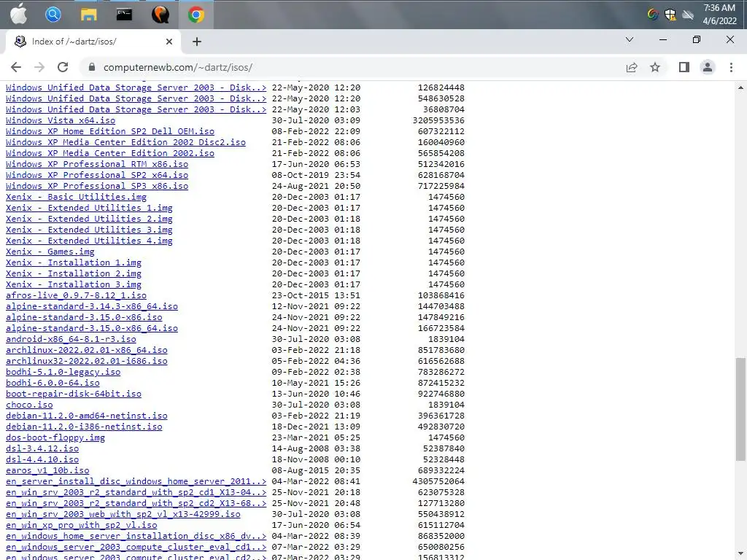The width and height of the screenshot is (747, 560).
Task: Download Windows XP Home Edition SP2 Dell OEM.iso
Action: tap(110, 131)
